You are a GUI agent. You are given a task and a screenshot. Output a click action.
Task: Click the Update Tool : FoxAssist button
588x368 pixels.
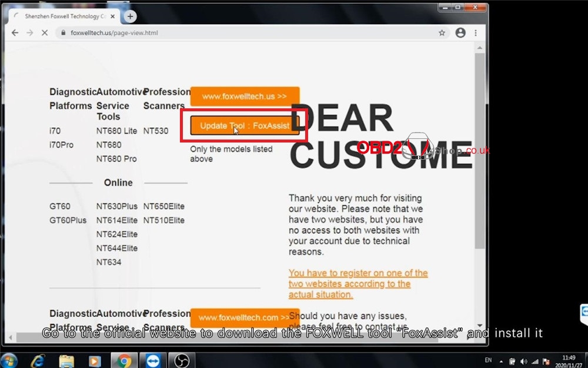(245, 125)
